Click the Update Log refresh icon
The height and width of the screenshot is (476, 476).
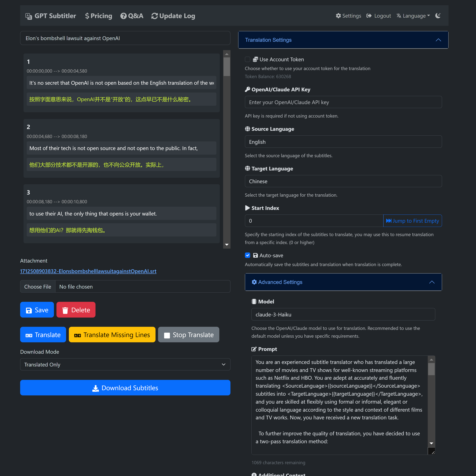click(x=154, y=16)
